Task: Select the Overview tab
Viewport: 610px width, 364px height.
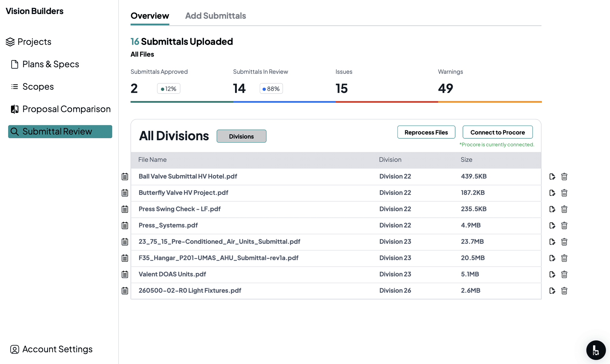Action: coord(150,15)
